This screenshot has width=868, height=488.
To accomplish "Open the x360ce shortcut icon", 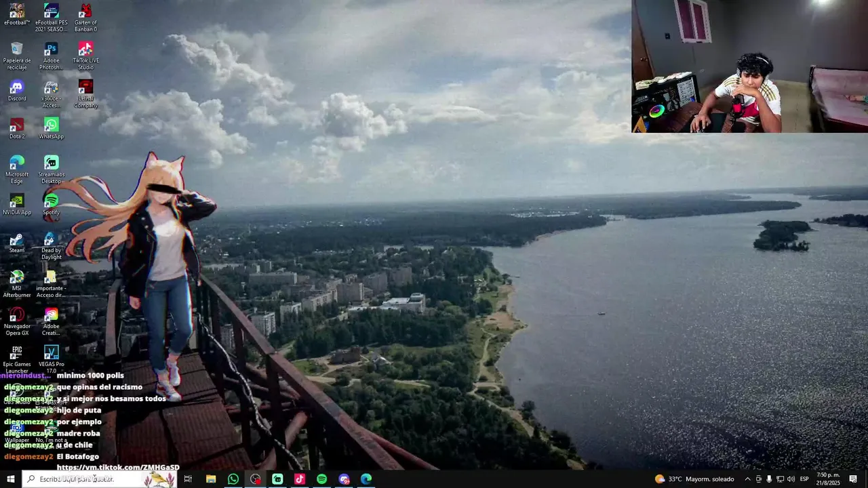I will pyautogui.click(x=51, y=94).
